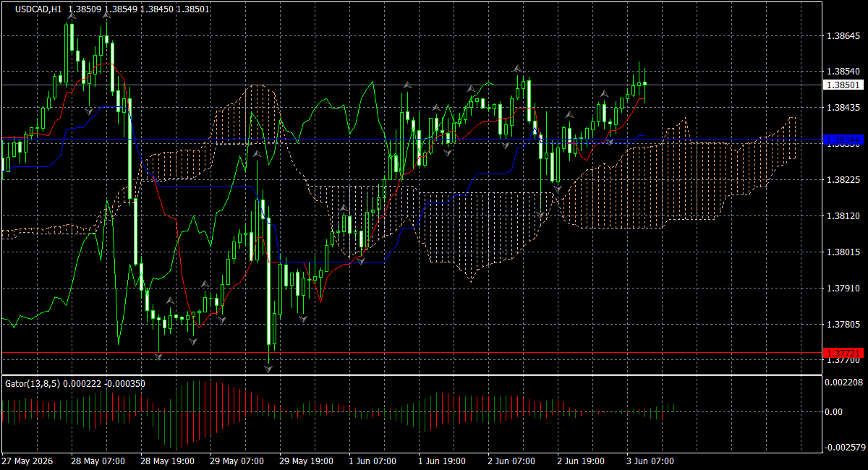The height and width of the screenshot is (470, 868).
Task: Click the 0.002208 Gator scale value
Action: click(x=844, y=382)
